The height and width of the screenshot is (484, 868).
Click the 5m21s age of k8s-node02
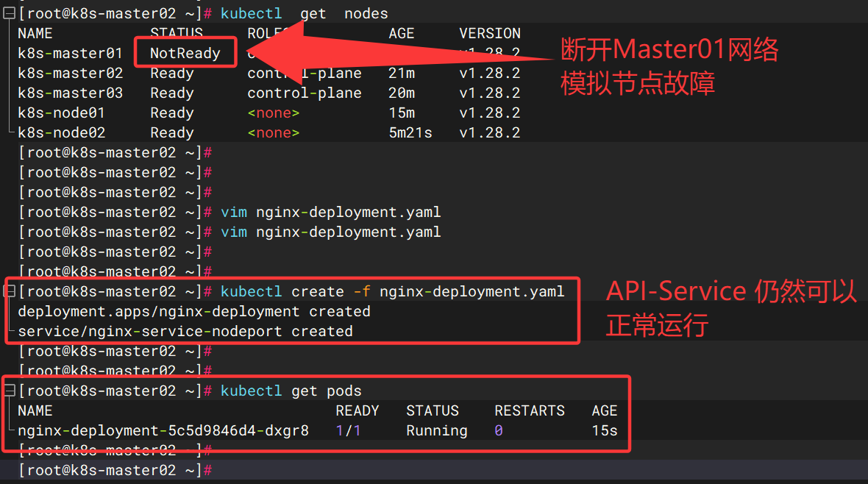tap(410, 132)
